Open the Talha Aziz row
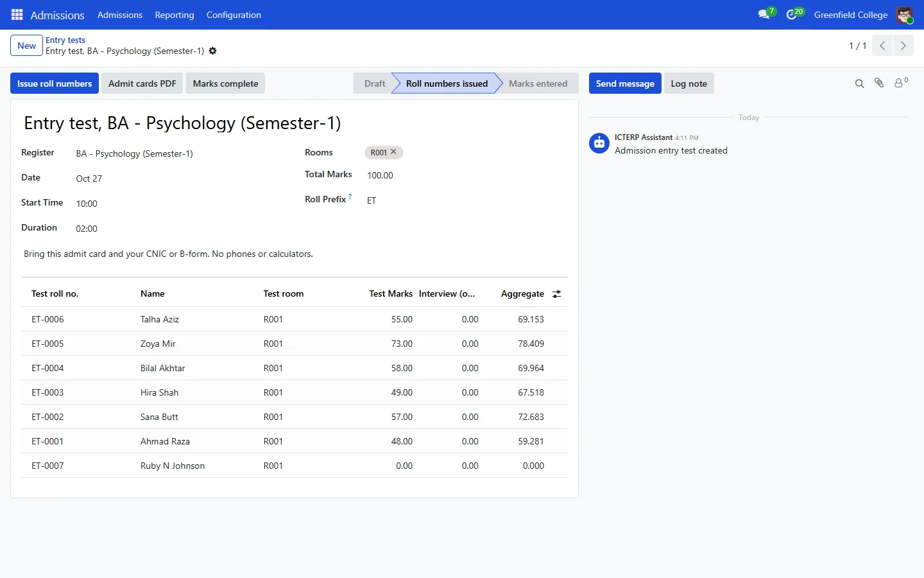Image resolution: width=924 pixels, height=578 pixels. click(x=295, y=319)
